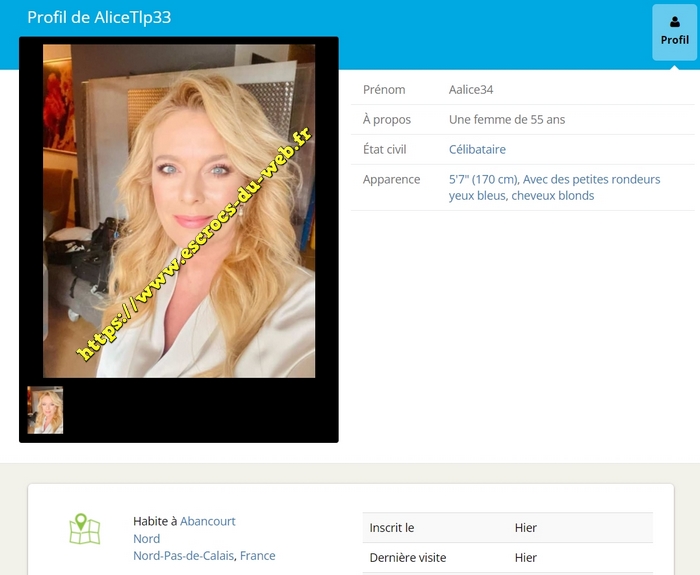
Task: Click the 'Profil de AliceTlp33' heading
Action: tap(99, 18)
